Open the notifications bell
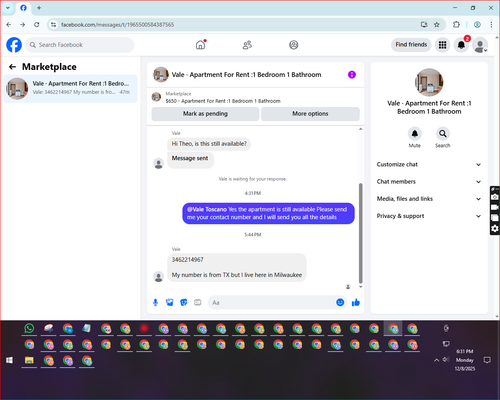Viewport: 500px width, 400px height. [461, 45]
